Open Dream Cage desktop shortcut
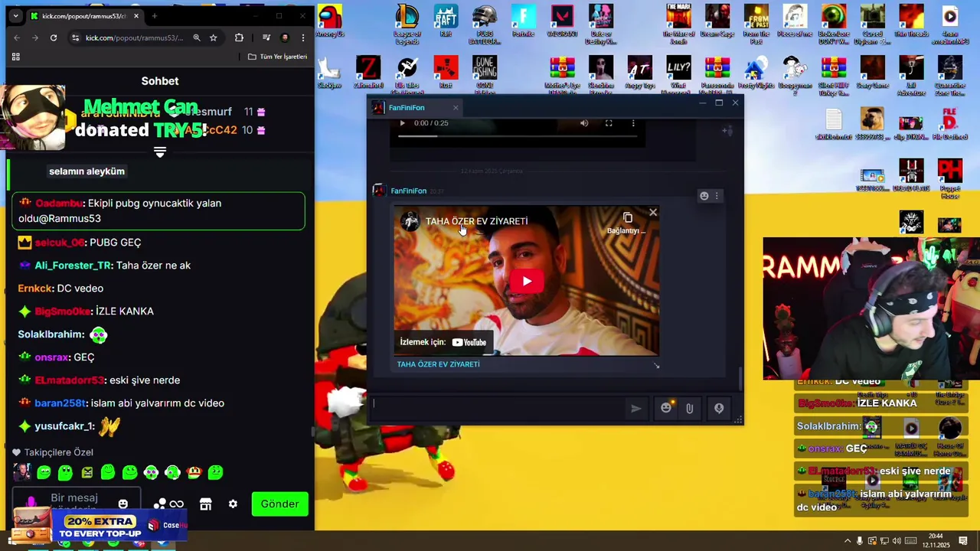Image resolution: width=980 pixels, height=551 pixels. tap(717, 21)
